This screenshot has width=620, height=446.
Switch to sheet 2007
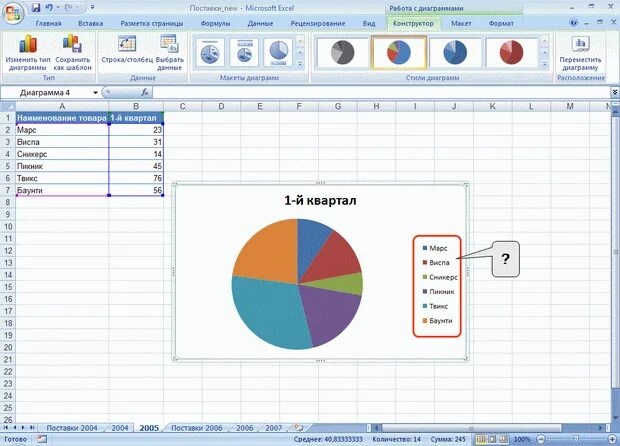[x=274, y=428]
